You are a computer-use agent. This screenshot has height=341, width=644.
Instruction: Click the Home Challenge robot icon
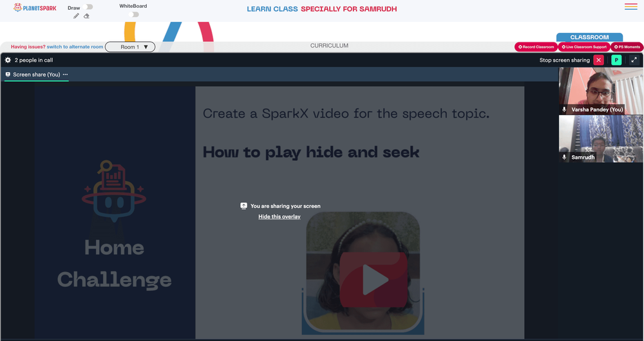(x=114, y=192)
